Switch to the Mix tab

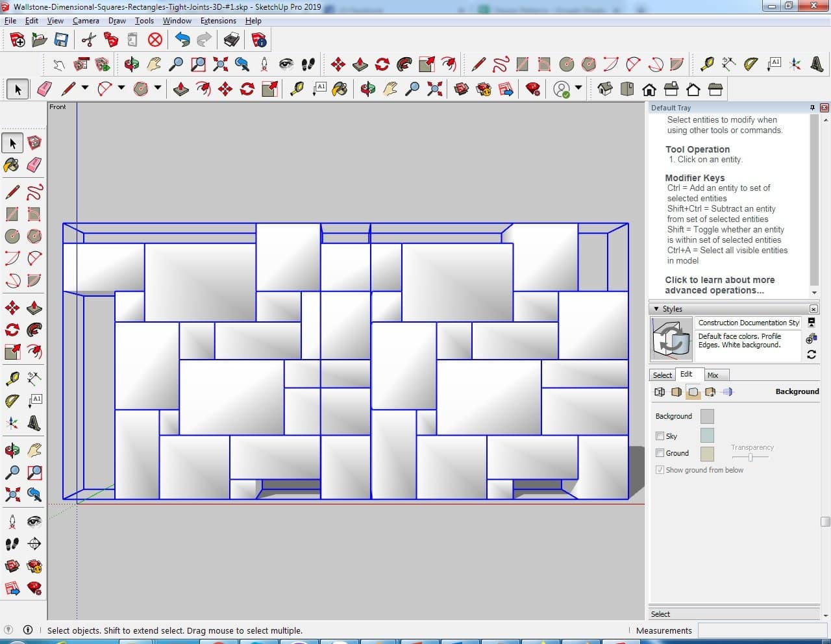[x=713, y=375]
